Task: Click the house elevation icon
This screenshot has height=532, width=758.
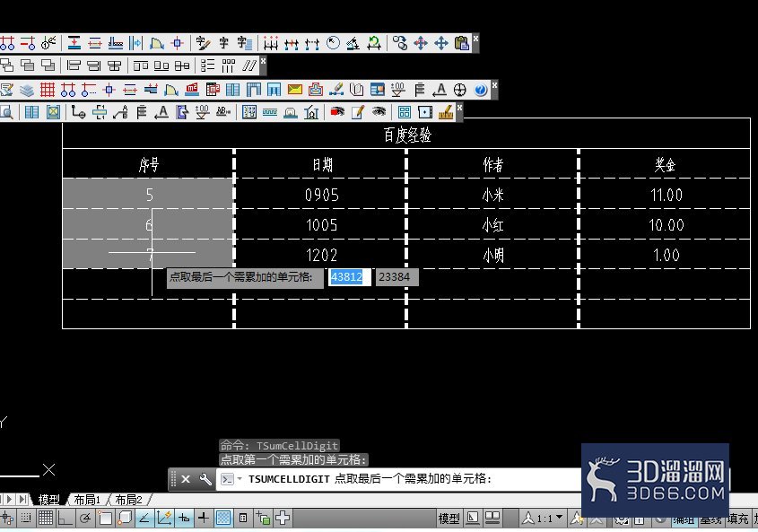Action: pos(311,112)
